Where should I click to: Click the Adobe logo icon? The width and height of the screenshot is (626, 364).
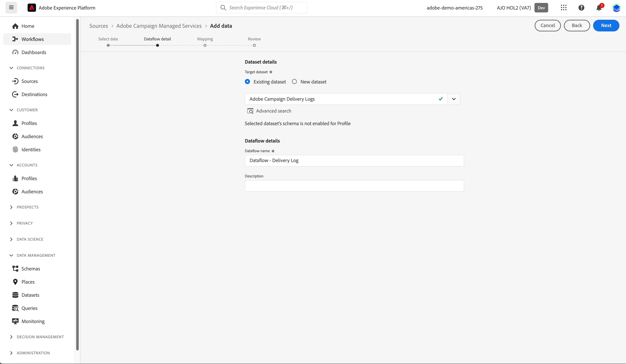coord(32,8)
